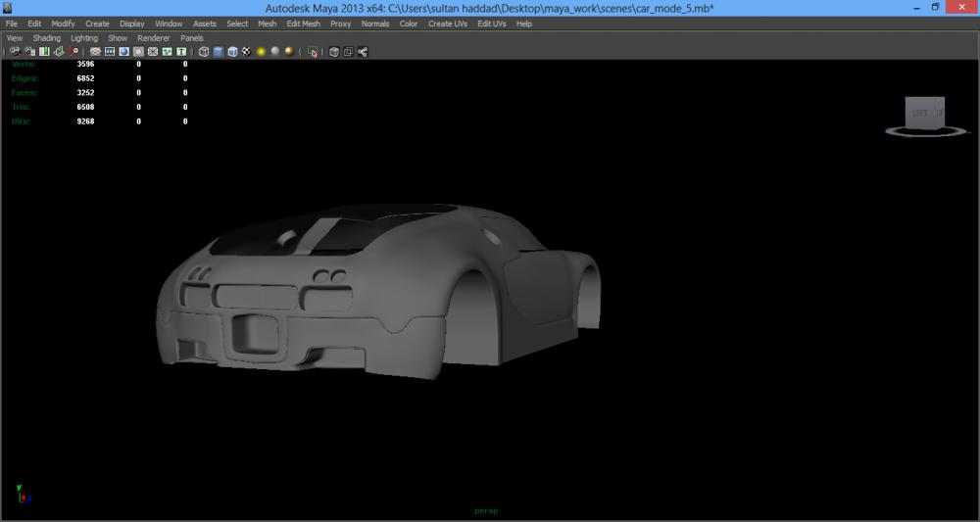The image size is (980, 522).
Task: Toggle the viewport Grid display
Action: coord(95,52)
